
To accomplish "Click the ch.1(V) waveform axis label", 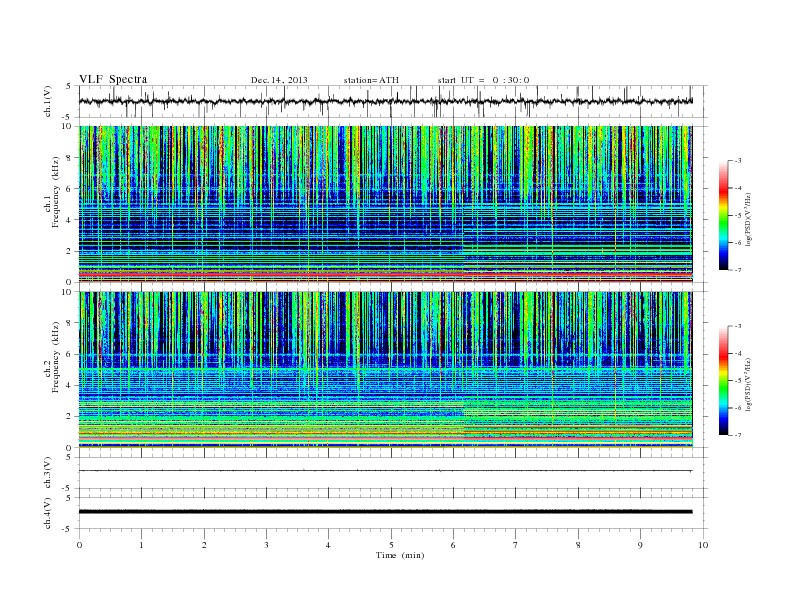I will click(x=48, y=101).
